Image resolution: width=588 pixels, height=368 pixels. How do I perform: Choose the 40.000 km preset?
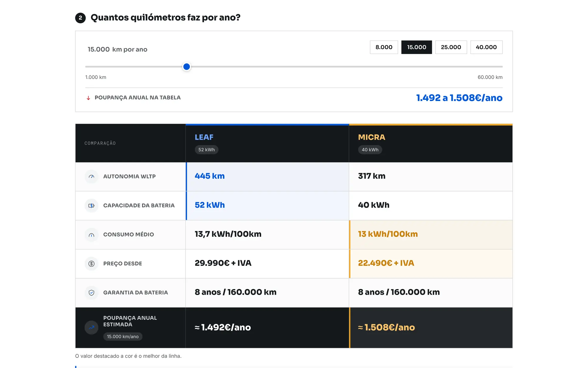point(486,47)
